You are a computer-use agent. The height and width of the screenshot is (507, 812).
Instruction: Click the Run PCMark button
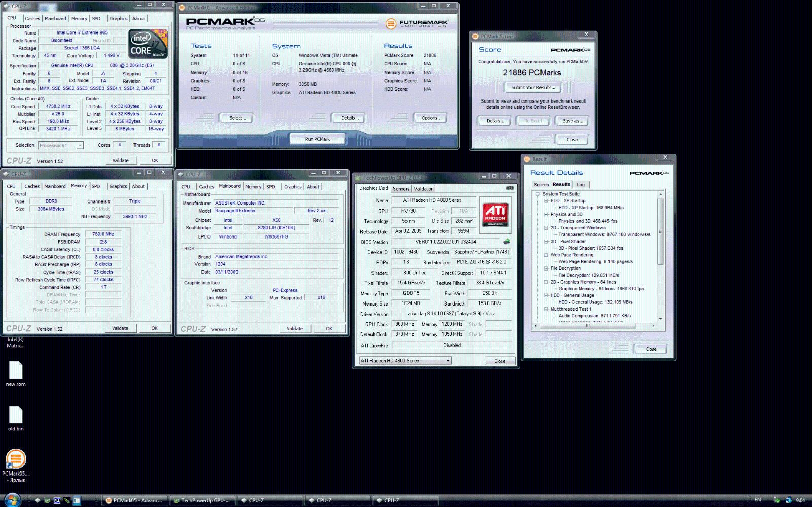point(317,139)
